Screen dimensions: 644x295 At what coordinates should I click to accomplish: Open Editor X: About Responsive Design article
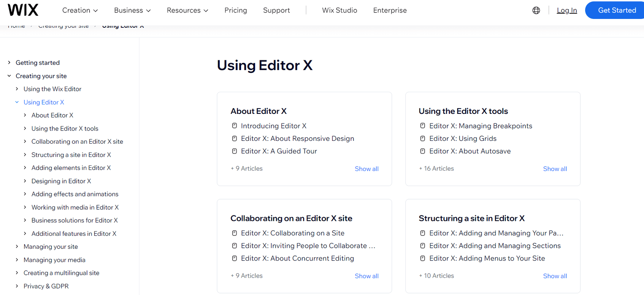pyautogui.click(x=297, y=138)
